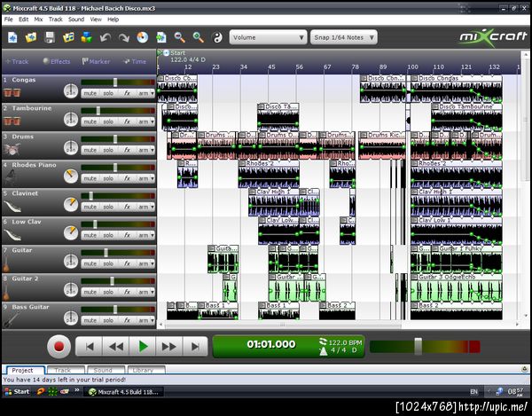Viewport: 532px width, 416px height.
Task: Click the green Play button
Action: pyautogui.click(x=143, y=347)
